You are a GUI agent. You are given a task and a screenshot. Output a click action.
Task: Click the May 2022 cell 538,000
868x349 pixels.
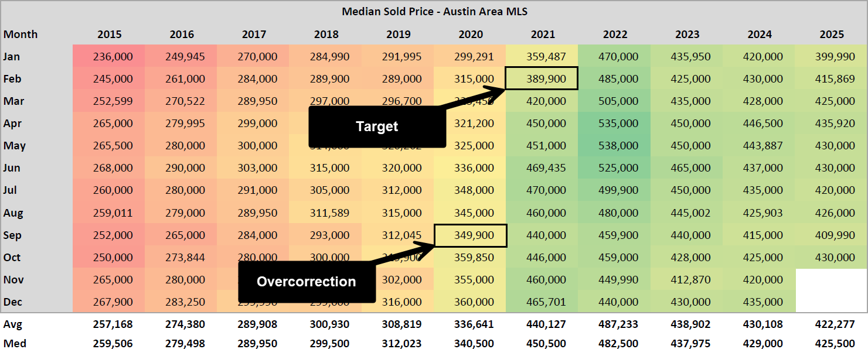coord(614,146)
